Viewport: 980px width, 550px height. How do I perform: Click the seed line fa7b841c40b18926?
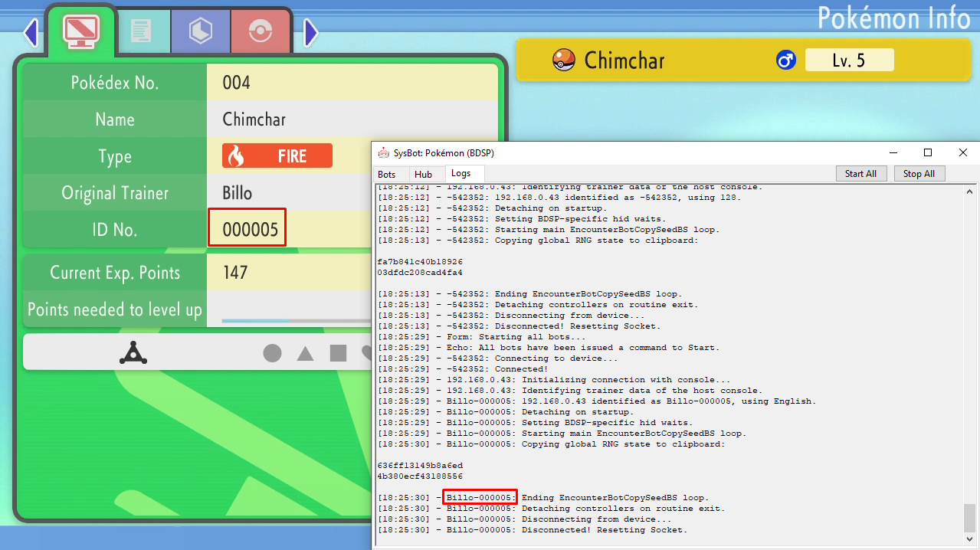pos(420,262)
